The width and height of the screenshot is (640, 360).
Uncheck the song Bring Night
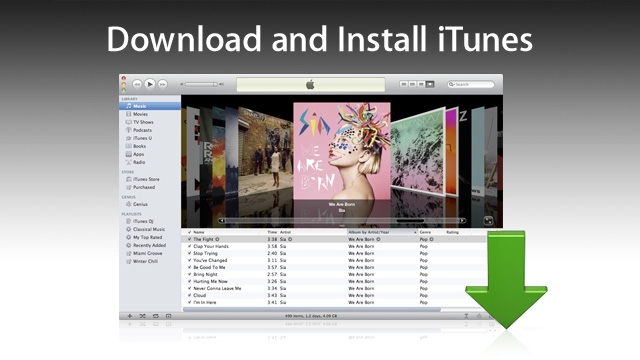tap(189, 274)
